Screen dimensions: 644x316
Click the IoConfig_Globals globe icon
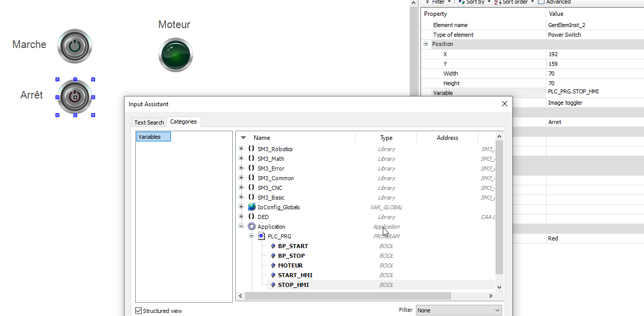[251, 207]
